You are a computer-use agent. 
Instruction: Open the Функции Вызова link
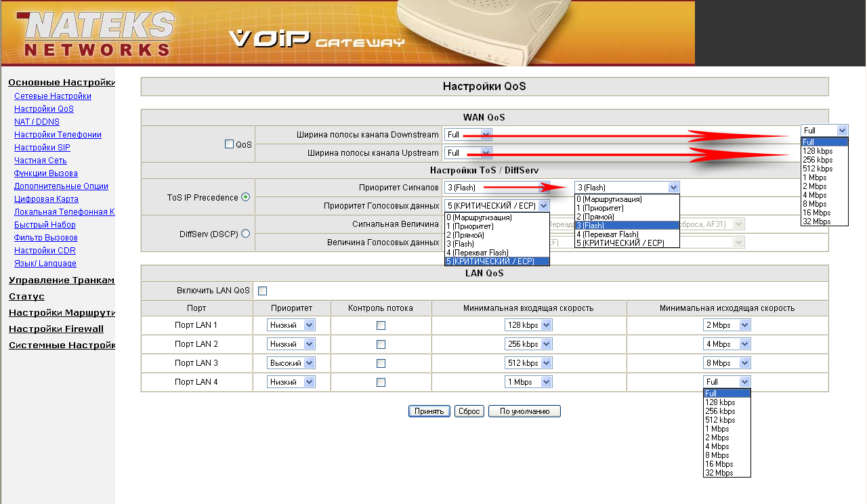point(46,173)
